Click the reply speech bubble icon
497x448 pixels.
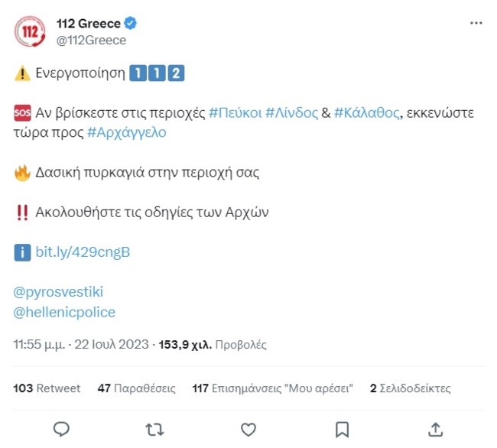pyautogui.click(x=62, y=428)
